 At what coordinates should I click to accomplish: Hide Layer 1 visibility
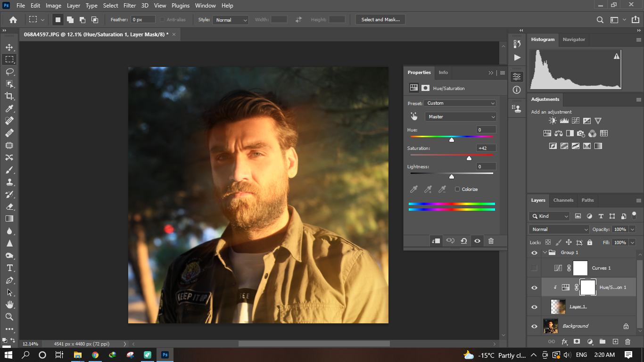point(534,307)
